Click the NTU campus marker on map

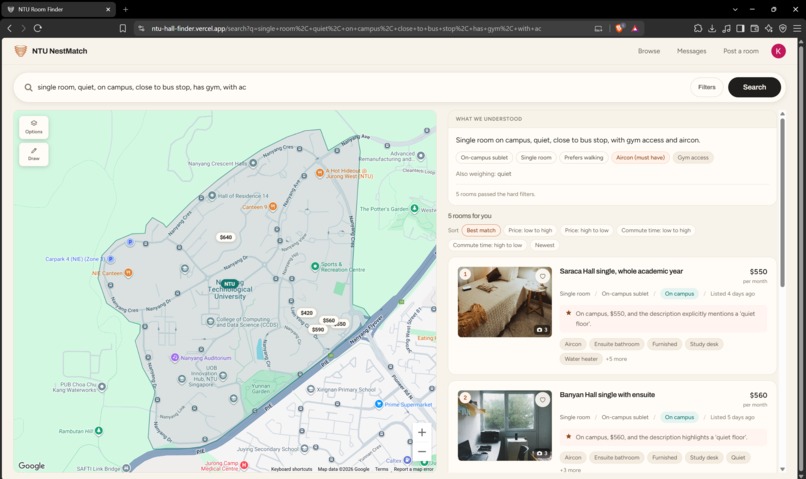pyautogui.click(x=230, y=284)
